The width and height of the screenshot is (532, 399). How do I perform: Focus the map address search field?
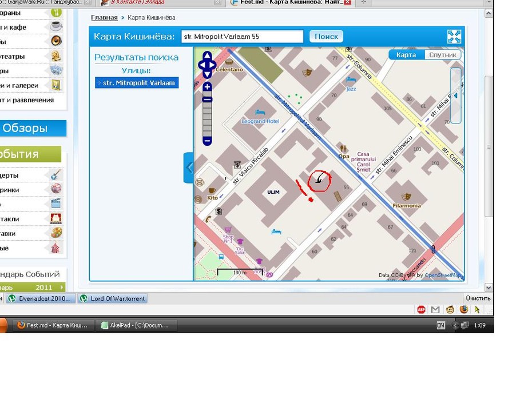(x=242, y=37)
